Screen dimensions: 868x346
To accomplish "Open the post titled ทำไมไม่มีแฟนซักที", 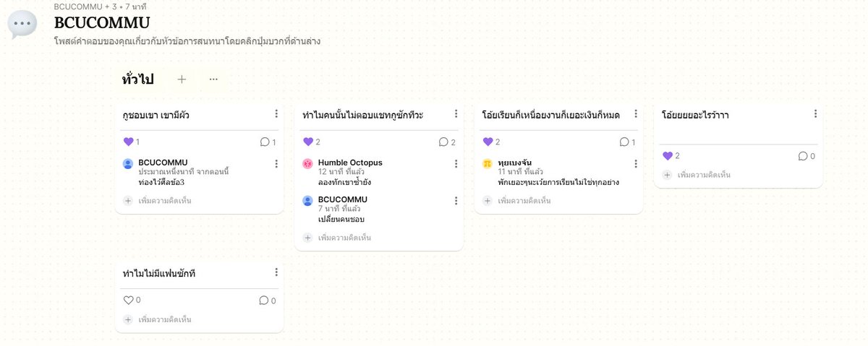I will [x=159, y=273].
